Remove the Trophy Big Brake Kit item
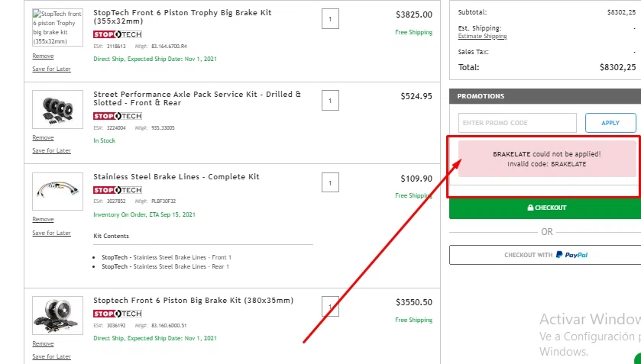The height and width of the screenshot is (364, 641). tap(43, 56)
